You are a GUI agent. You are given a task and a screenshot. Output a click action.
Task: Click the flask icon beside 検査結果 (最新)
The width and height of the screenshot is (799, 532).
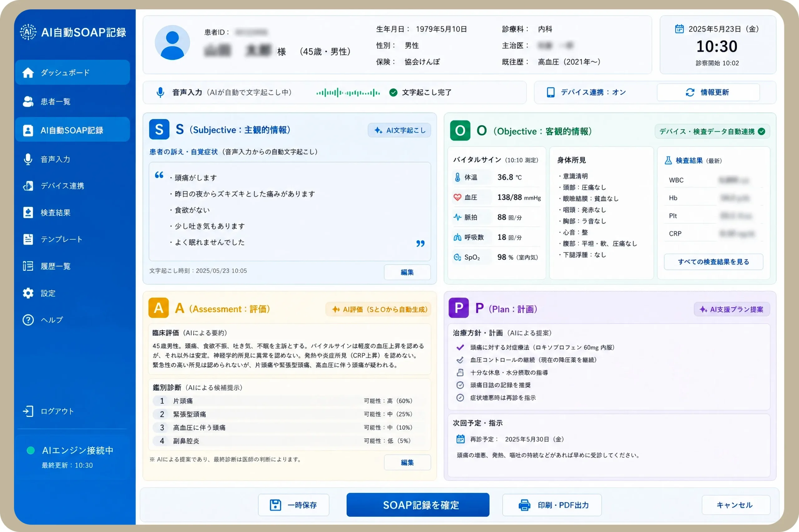pos(668,160)
